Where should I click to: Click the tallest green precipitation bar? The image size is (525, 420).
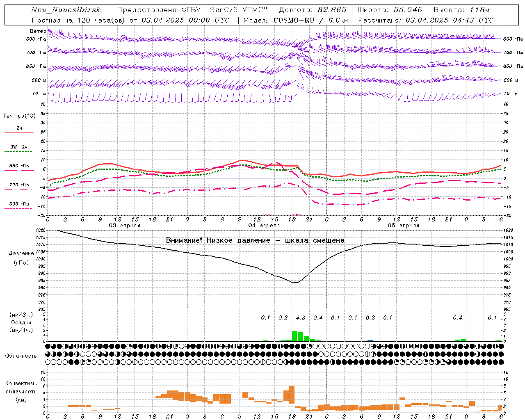tap(294, 336)
